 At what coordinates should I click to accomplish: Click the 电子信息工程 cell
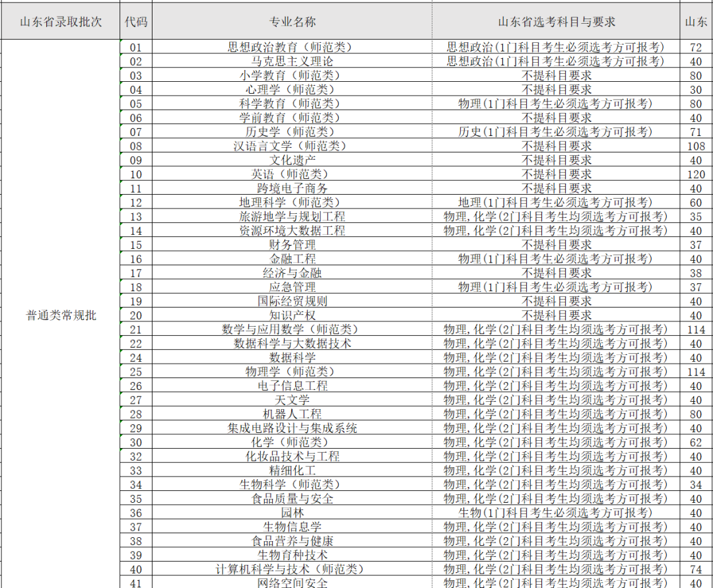click(292, 385)
